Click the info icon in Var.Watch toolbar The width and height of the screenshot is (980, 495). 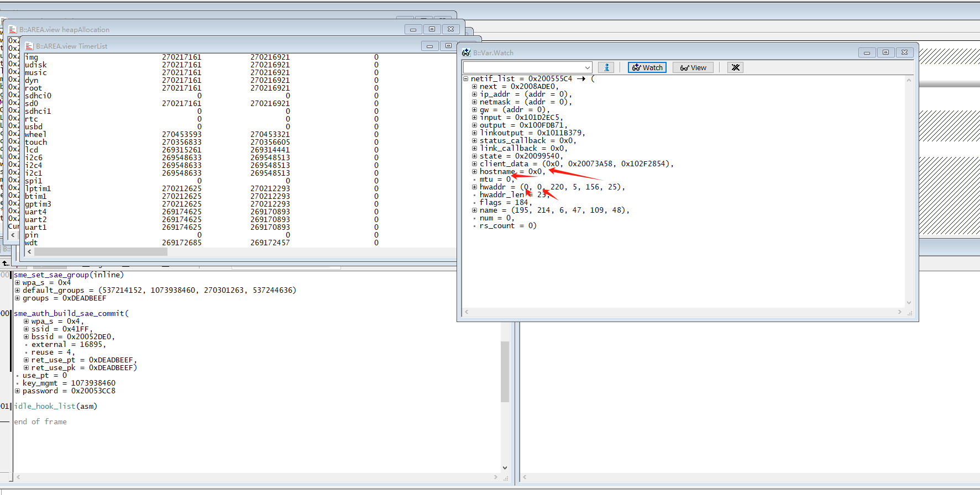pyautogui.click(x=606, y=67)
